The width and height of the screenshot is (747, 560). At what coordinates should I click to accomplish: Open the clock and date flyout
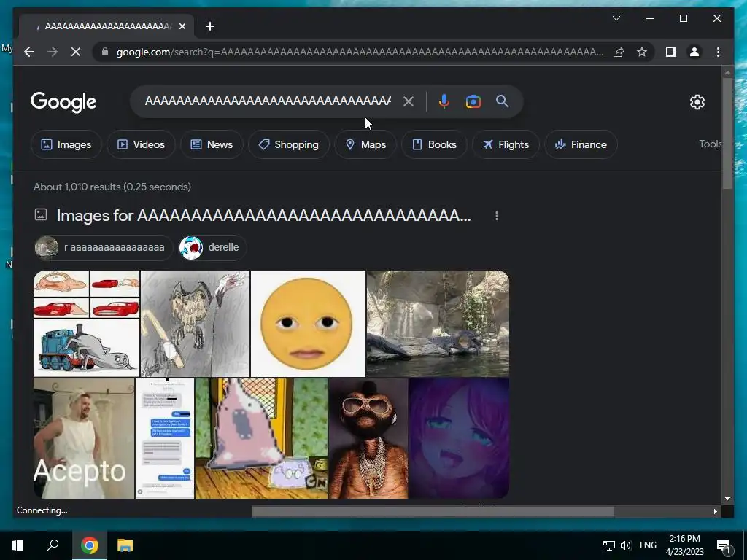[684, 545]
